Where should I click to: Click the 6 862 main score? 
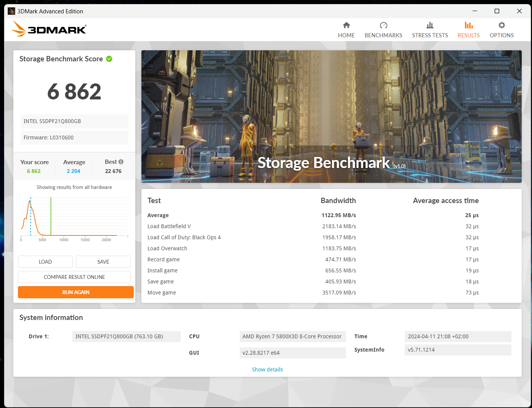pyautogui.click(x=74, y=92)
